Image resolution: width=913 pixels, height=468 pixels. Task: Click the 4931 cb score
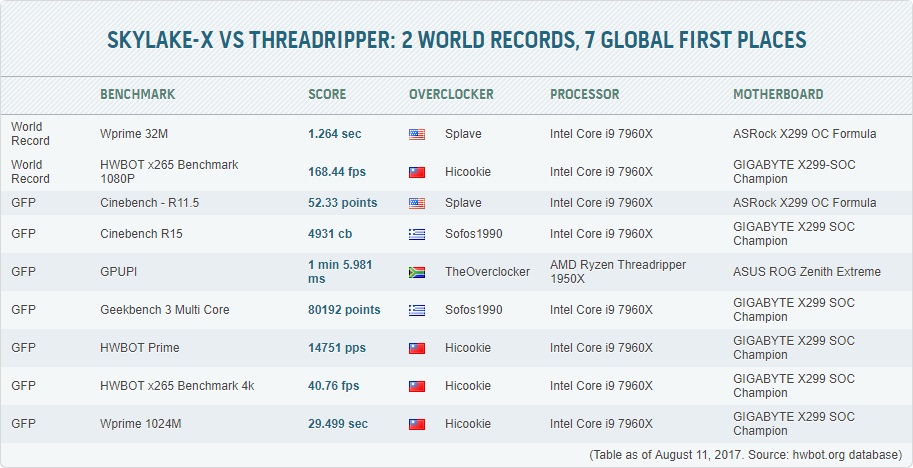click(330, 234)
